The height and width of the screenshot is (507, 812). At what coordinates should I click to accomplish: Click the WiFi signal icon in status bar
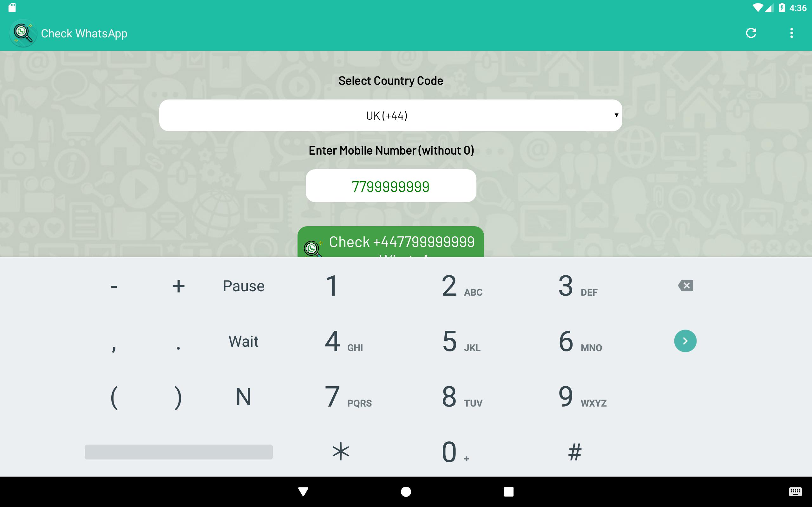coord(756,8)
